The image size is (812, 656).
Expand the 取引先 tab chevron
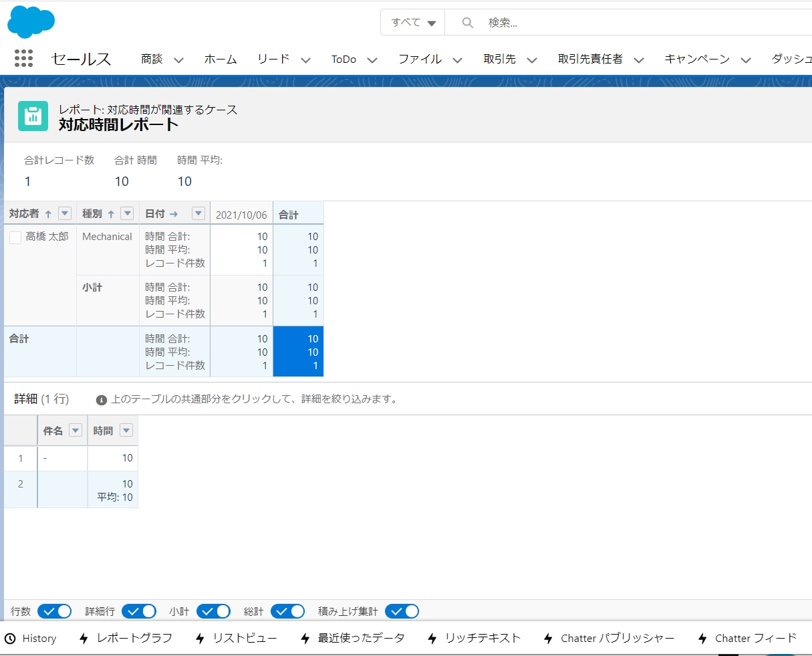[532, 60]
